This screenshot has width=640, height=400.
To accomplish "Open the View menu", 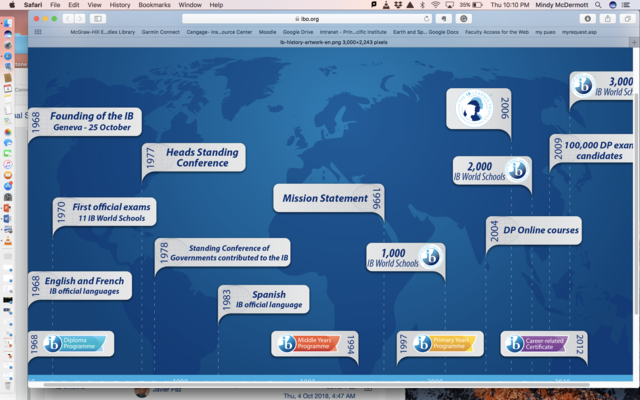I will [x=94, y=5].
